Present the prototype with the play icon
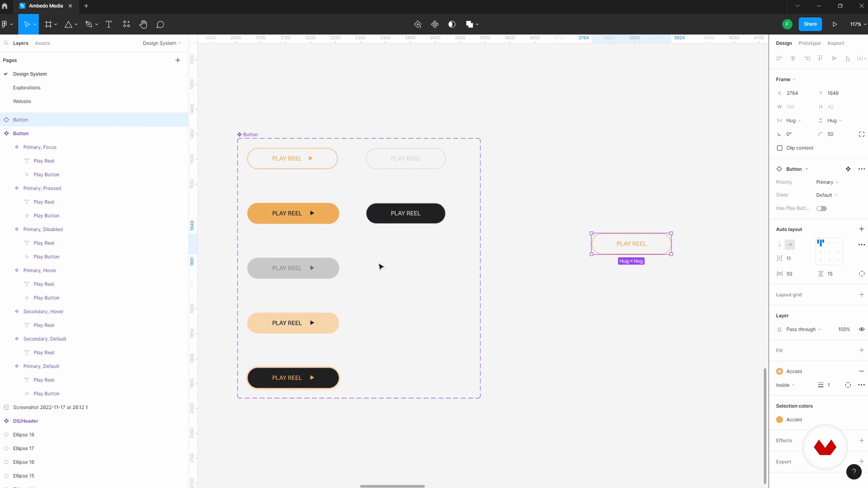 click(x=835, y=24)
